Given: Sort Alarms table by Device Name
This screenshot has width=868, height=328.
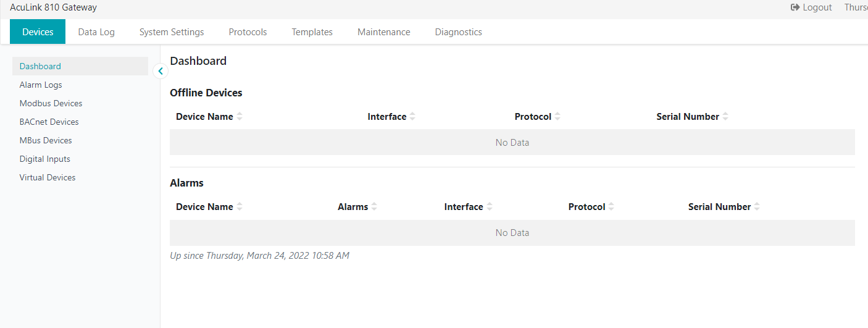Looking at the screenshot, I should click(x=239, y=207).
